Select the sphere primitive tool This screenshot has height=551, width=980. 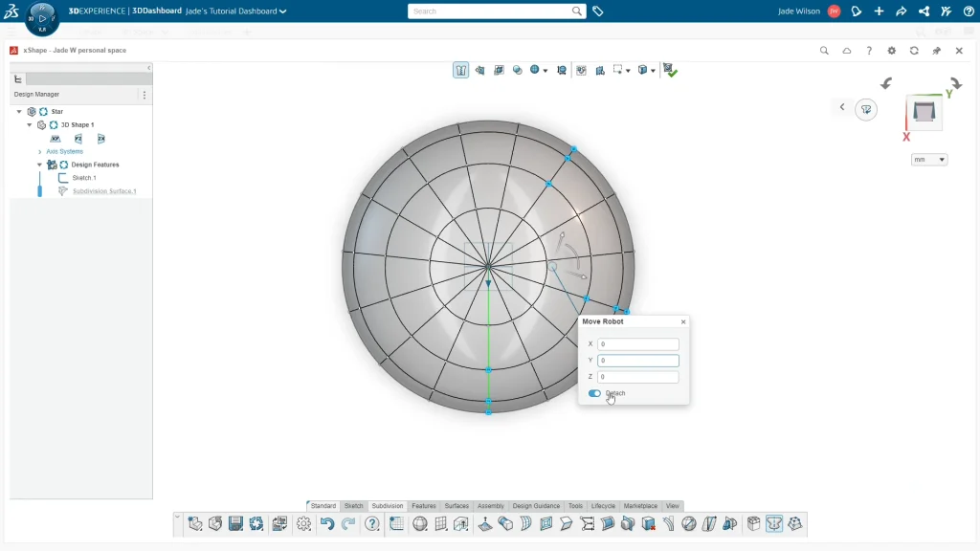tap(419, 523)
